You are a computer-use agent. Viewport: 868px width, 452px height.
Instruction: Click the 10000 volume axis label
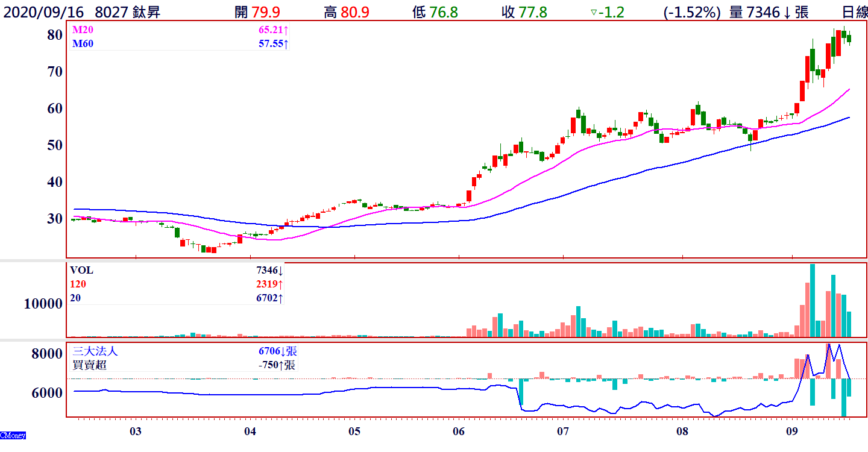(43, 304)
